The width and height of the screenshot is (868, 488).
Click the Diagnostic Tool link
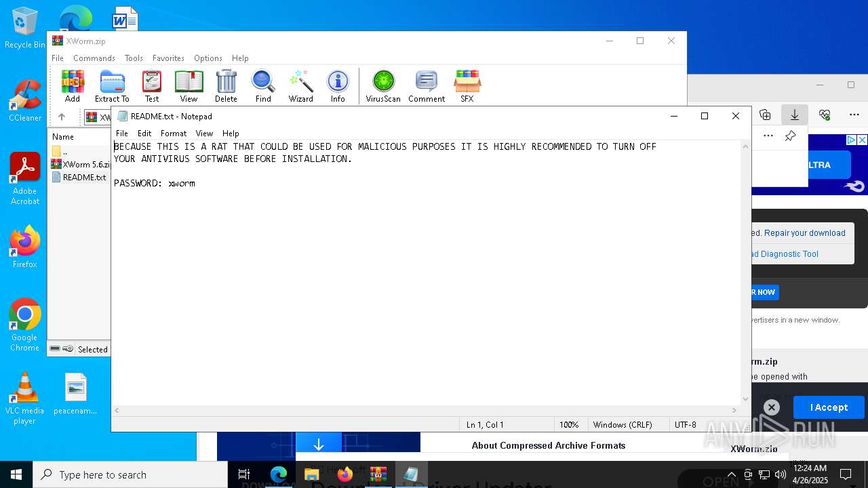point(785,253)
